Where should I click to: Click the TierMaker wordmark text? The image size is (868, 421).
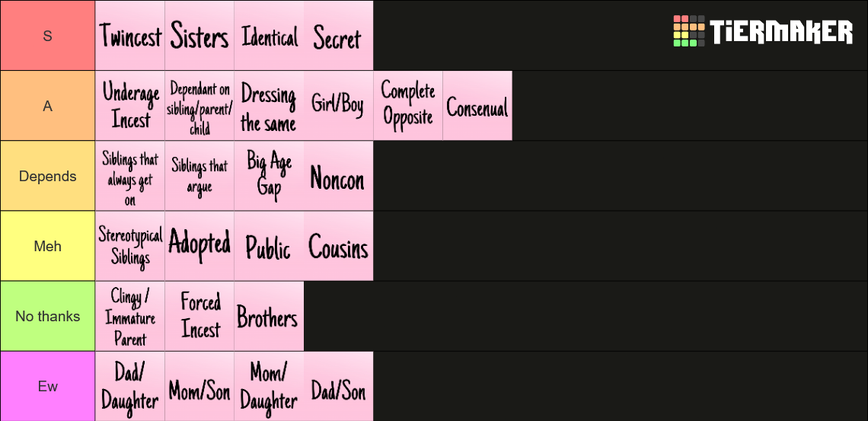click(x=782, y=32)
